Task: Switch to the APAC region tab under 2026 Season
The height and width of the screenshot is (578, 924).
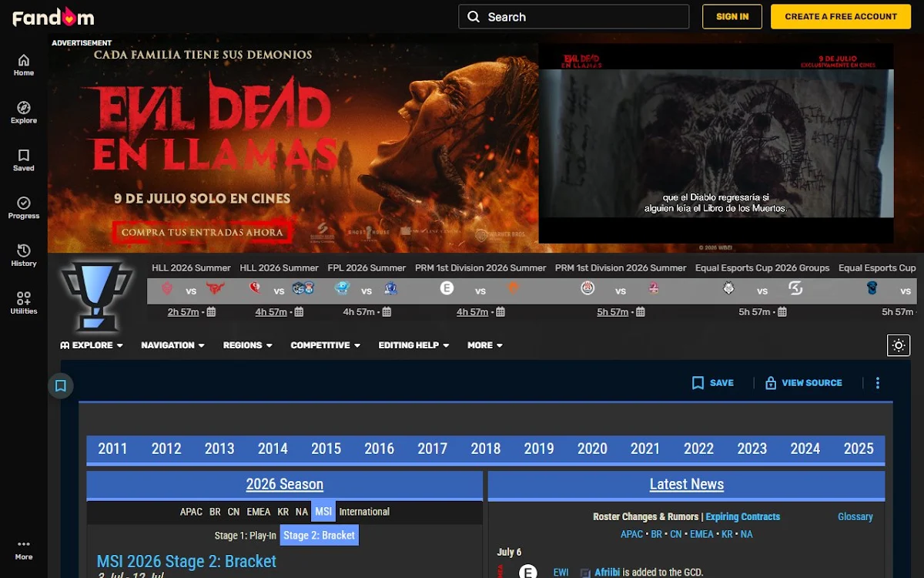Action: click(191, 512)
